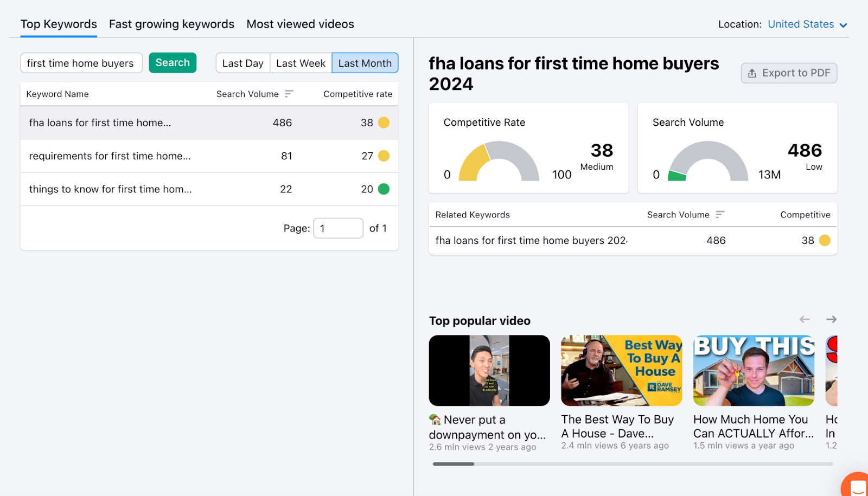
Task: Click the Competitive rate column header
Action: pyautogui.click(x=358, y=94)
